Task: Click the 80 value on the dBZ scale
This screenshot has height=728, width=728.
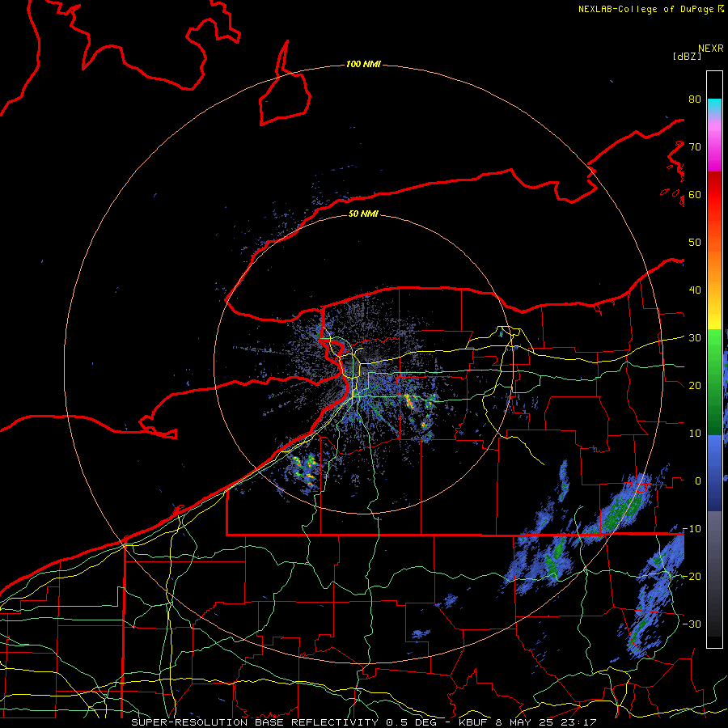Action: click(695, 99)
